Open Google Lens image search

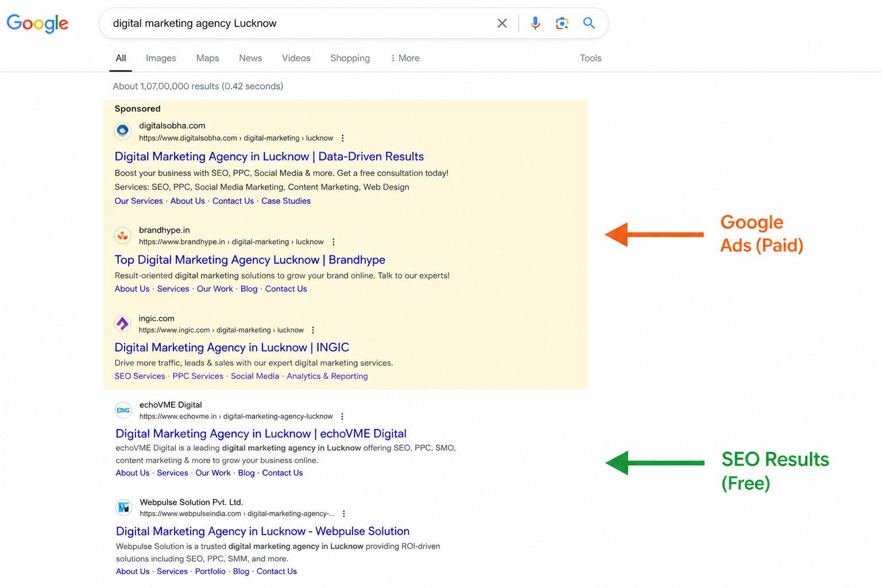pyautogui.click(x=562, y=23)
